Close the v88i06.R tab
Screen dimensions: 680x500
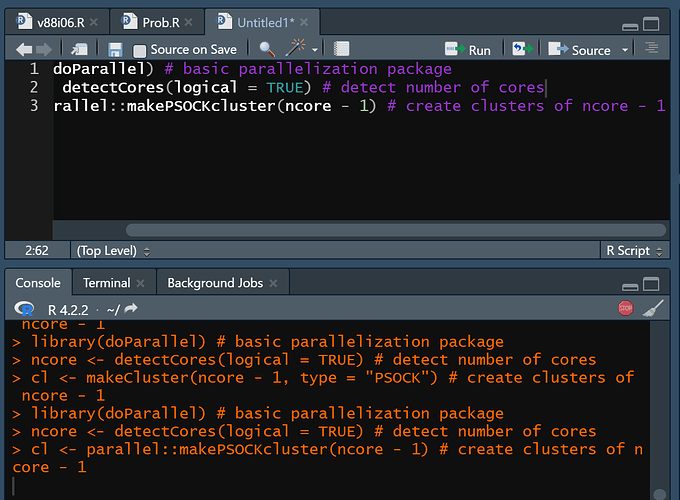tap(94, 22)
